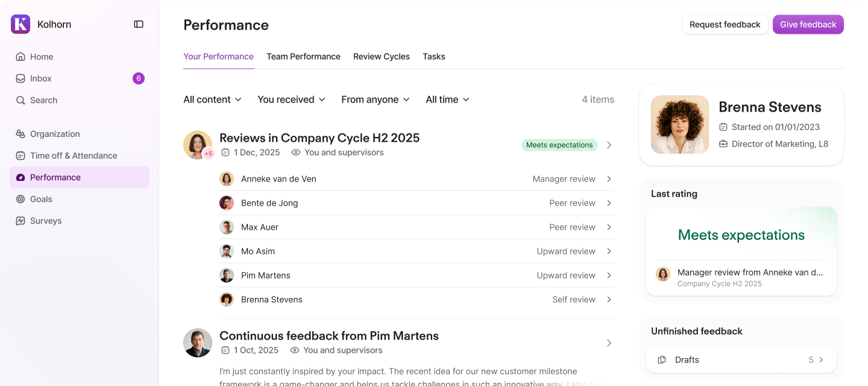Click Brenna Stevens' large profile photo
Viewport: 868px width, 386px height.
coord(680,124)
